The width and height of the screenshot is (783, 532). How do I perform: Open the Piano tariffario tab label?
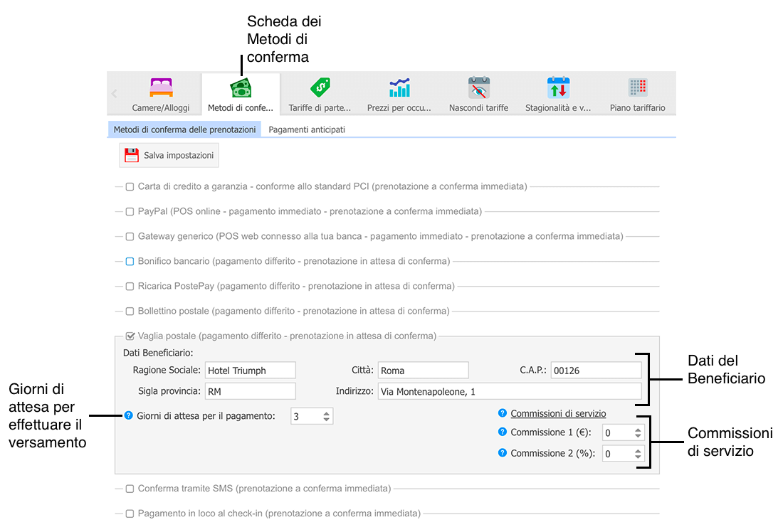click(637, 108)
